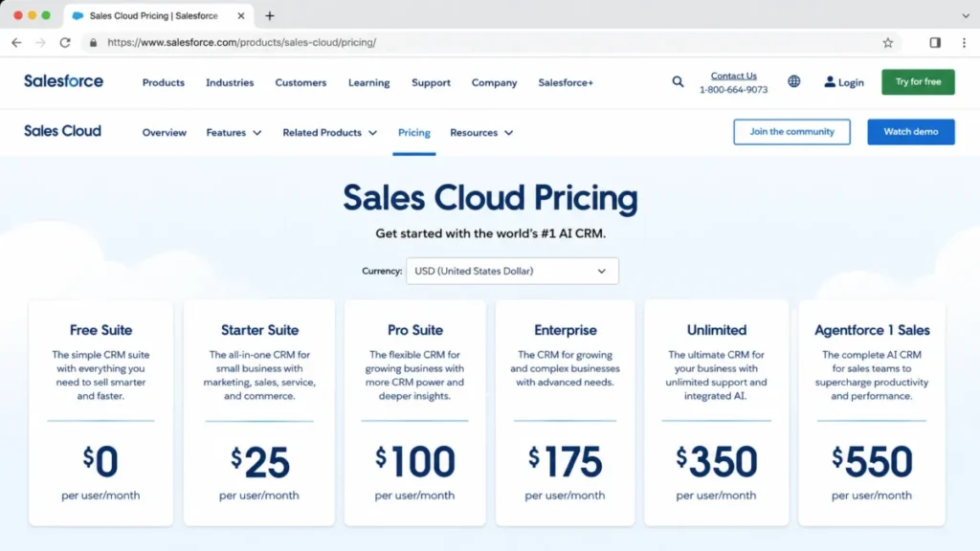980x551 pixels.
Task: Open the Products menu
Action: [163, 82]
